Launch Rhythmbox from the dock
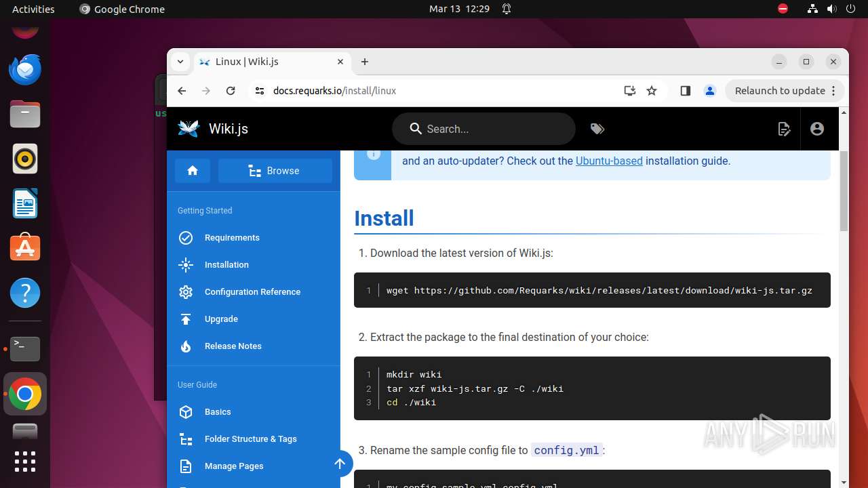 (x=25, y=159)
